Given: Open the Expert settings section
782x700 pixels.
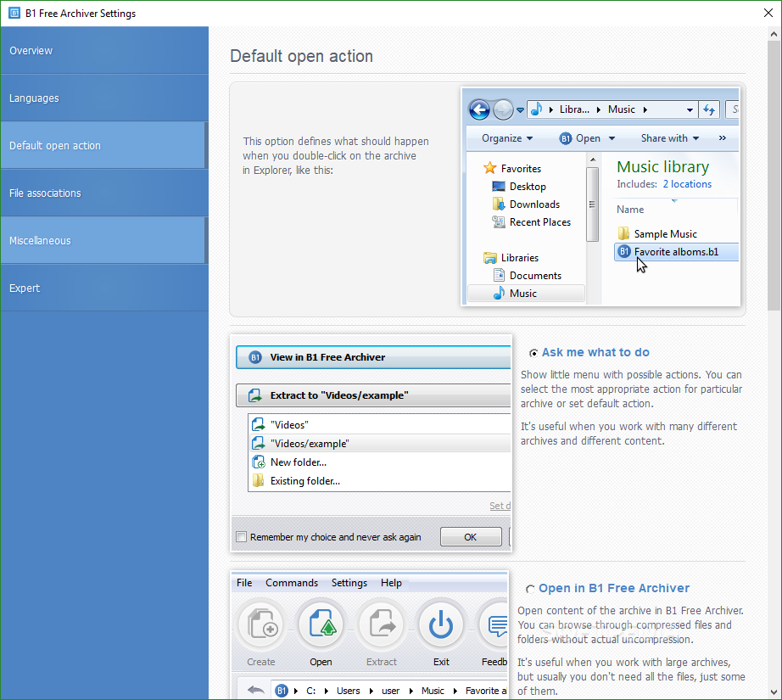Looking at the screenshot, I should pyautogui.click(x=104, y=288).
